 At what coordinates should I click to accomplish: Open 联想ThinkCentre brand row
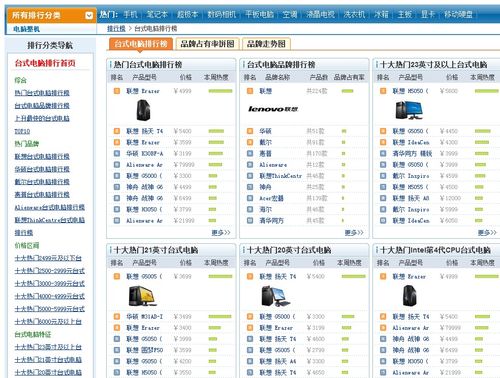pyautogui.click(x=281, y=176)
